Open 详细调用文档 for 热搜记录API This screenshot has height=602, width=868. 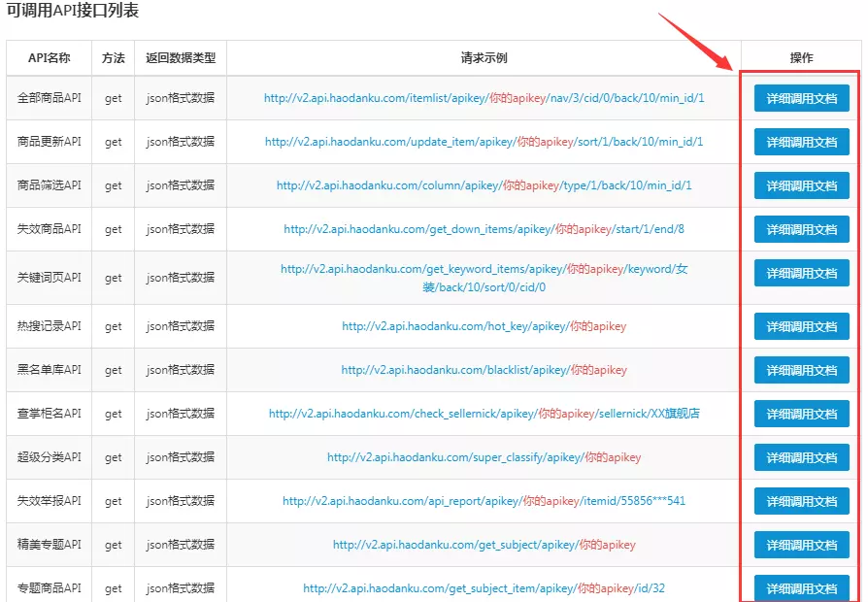pos(801,327)
